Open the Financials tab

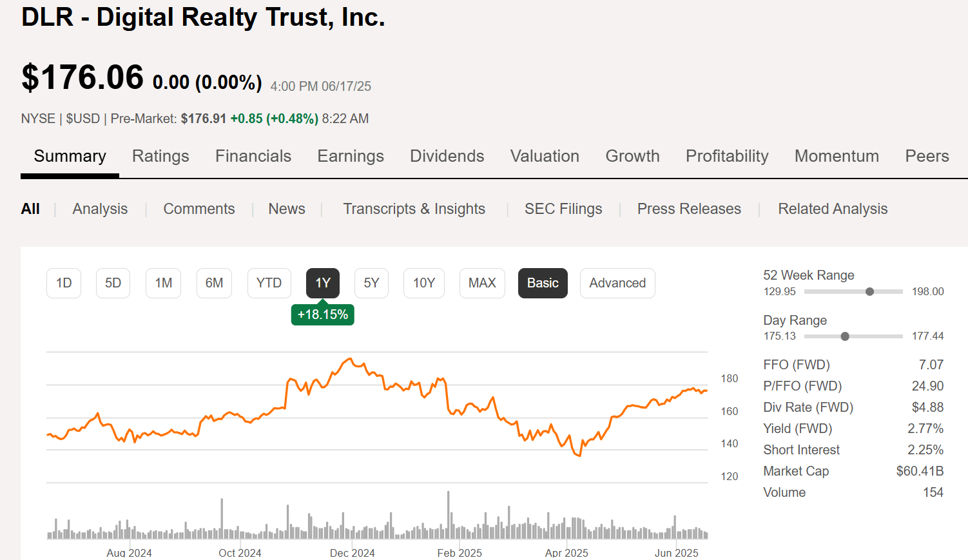[x=253, y=156]
